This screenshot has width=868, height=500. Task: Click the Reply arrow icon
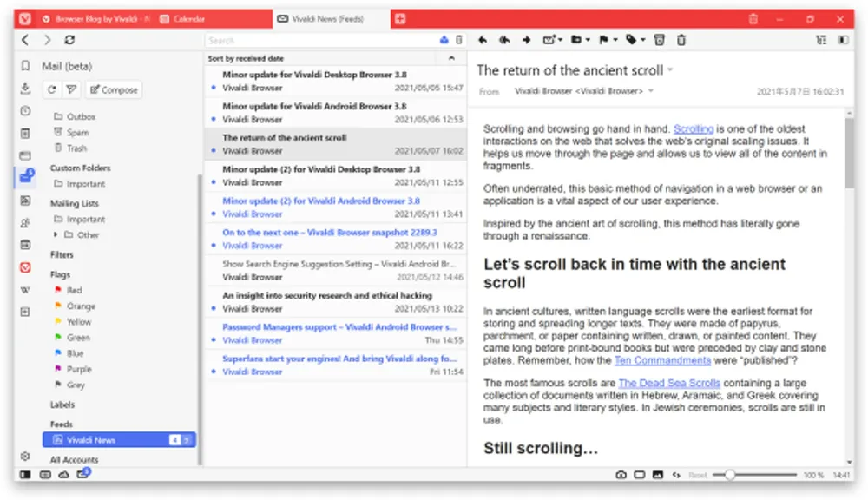(483, 40)
